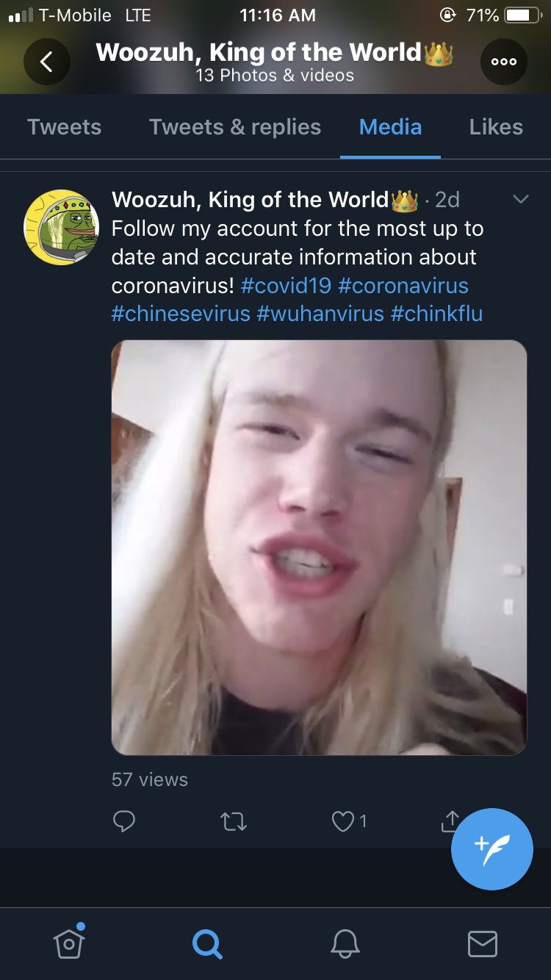Viewport: 551px width, 980px height.
Task: Go to the Home tab in the bottom bar
Action: 69,942
